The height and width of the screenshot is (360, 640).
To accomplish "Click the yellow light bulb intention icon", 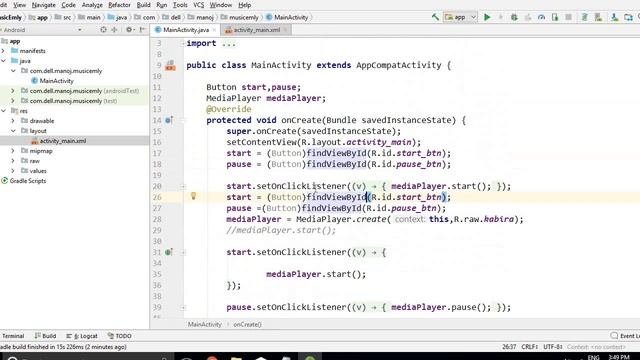I will click(x=193, y=196).
